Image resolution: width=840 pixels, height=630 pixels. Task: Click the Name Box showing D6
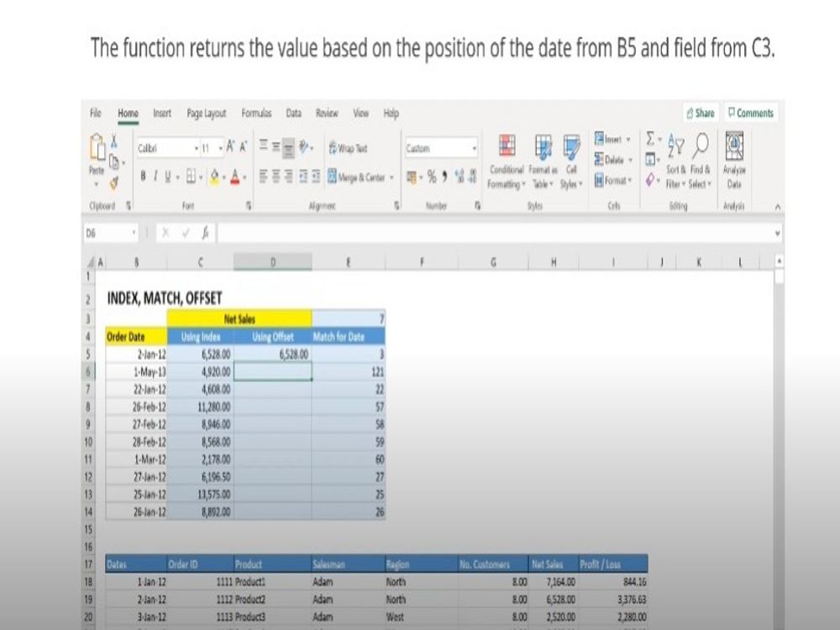pyautogui.click(x=110, y=233)
